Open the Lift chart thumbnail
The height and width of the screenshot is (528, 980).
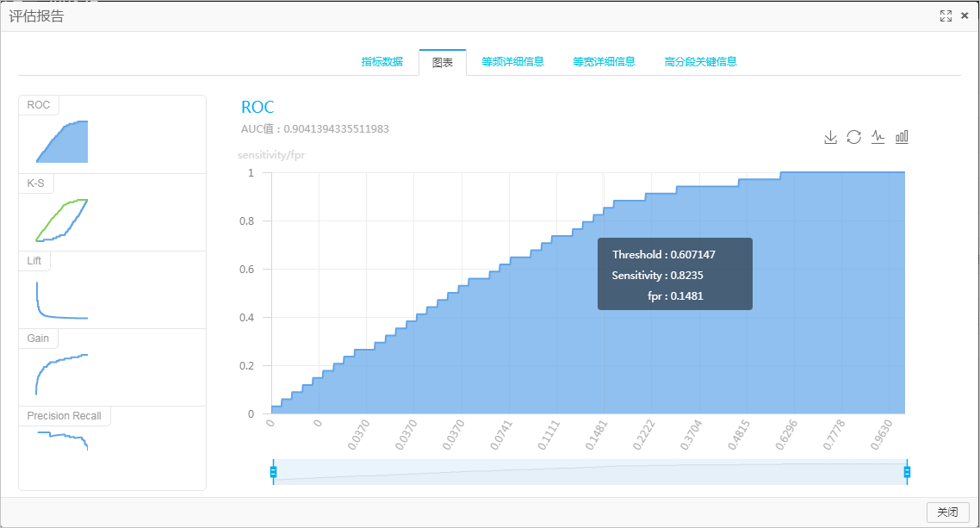point(113,290)
